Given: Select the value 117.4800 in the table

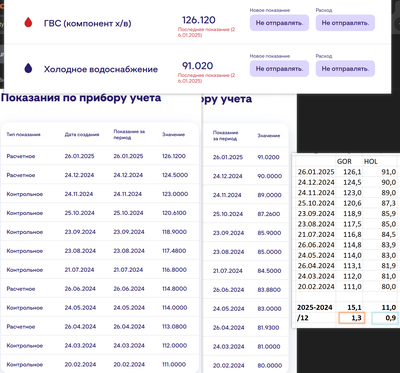Looking at the screenshot, I should point(174,251).
